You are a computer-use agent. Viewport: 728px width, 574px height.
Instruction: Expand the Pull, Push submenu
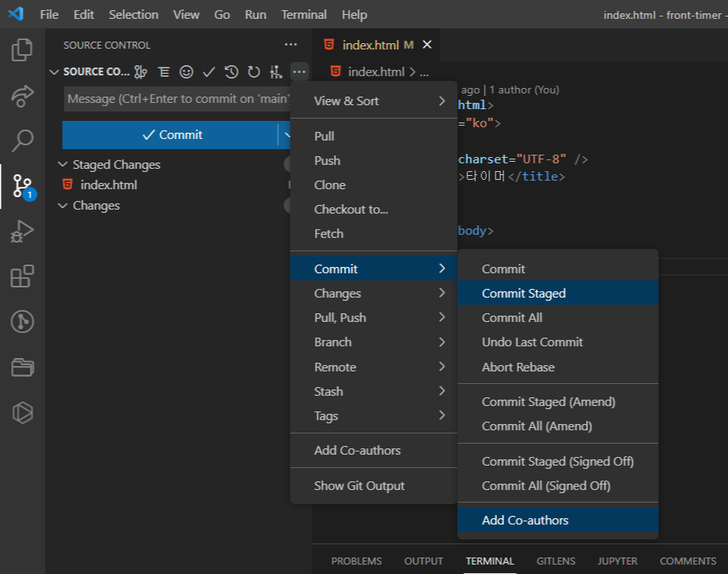click(x=374, y=318)
